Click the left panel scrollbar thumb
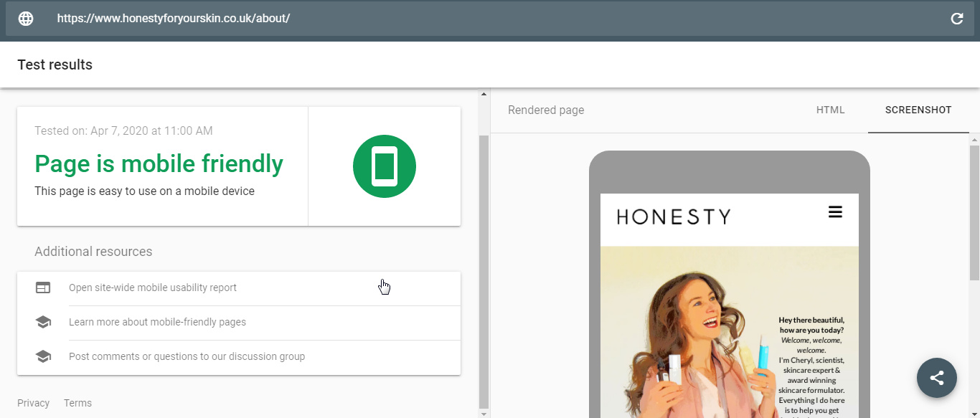This screenshot has height=418, width=980. pyautogui.click(x=484, y=270)
